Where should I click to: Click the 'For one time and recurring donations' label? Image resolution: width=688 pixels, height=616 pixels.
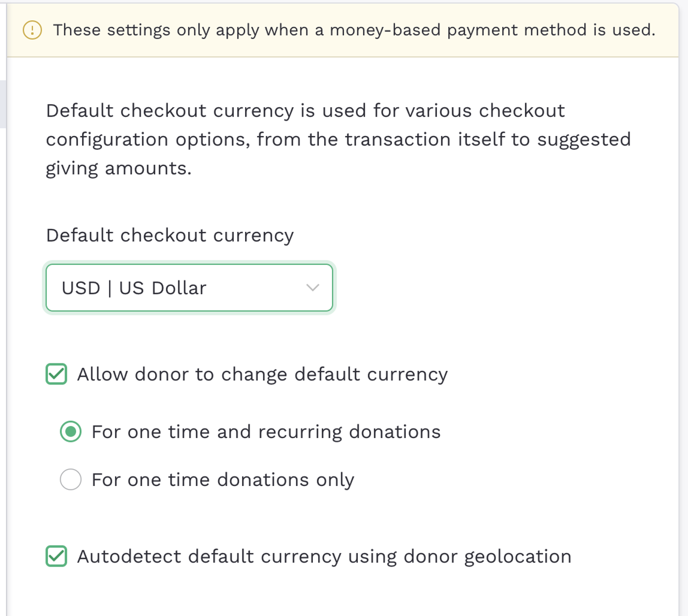pyautogui.click(x=266, y=432)
